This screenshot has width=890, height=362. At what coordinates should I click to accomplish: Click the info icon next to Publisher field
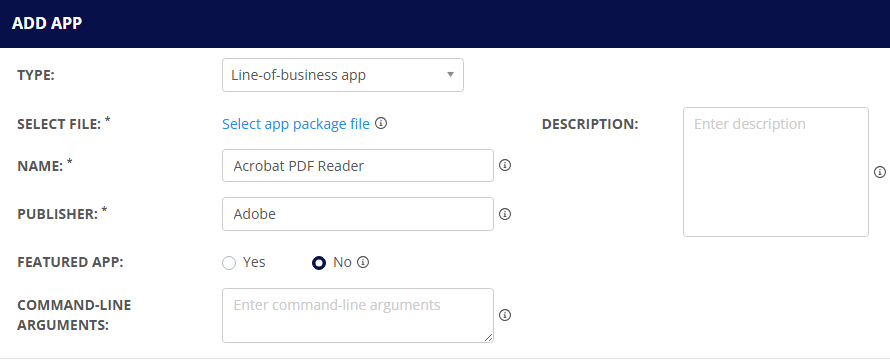coord(505,214)
